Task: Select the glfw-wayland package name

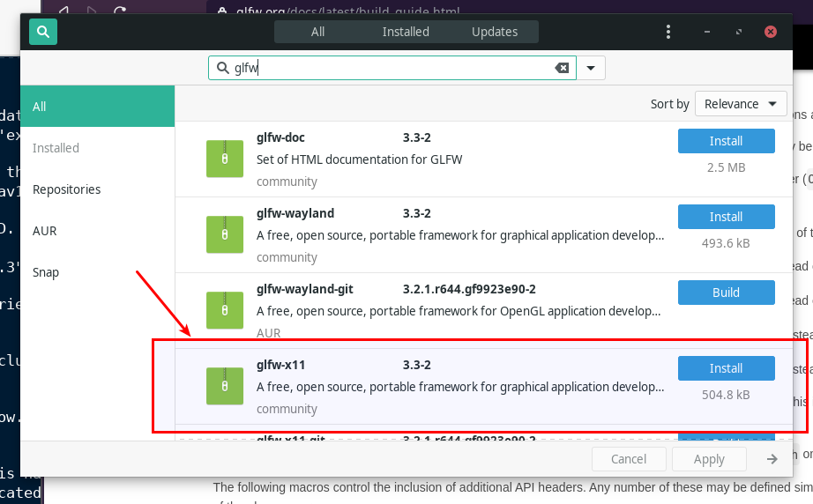Action: point(295,213)
